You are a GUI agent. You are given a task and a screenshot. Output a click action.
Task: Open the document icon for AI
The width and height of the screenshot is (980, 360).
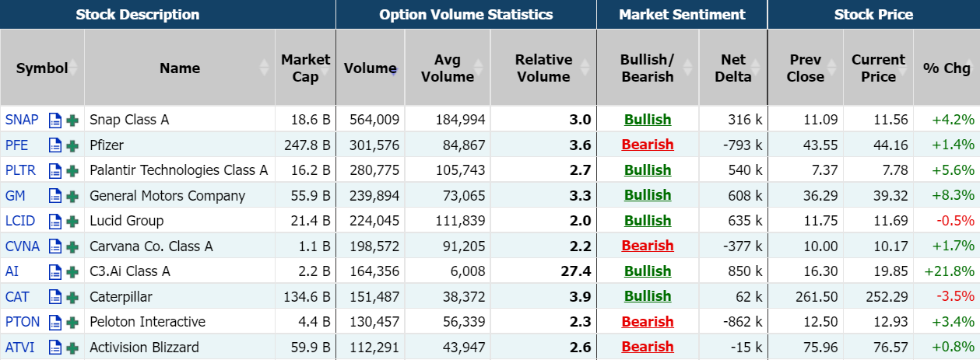[55, 271]
